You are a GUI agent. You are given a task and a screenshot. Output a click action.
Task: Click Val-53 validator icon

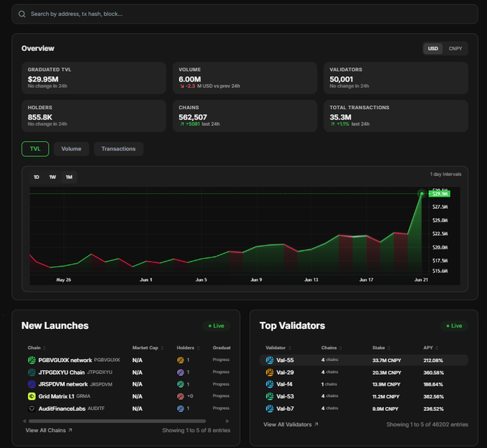point(269,396)
